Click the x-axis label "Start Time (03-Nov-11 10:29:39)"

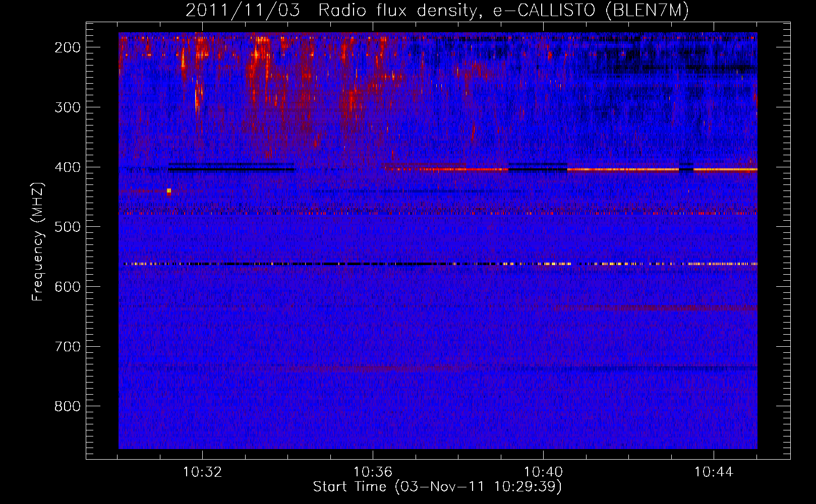[437, 487]
